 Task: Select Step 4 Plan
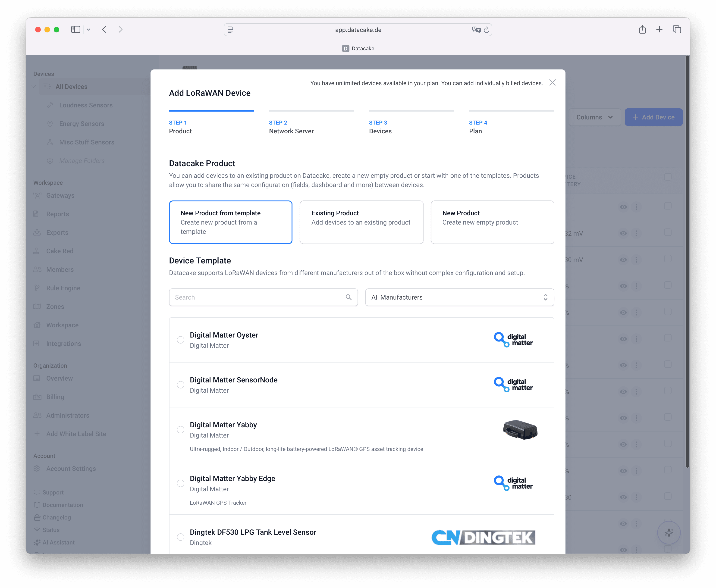click(x=511, y=123)
